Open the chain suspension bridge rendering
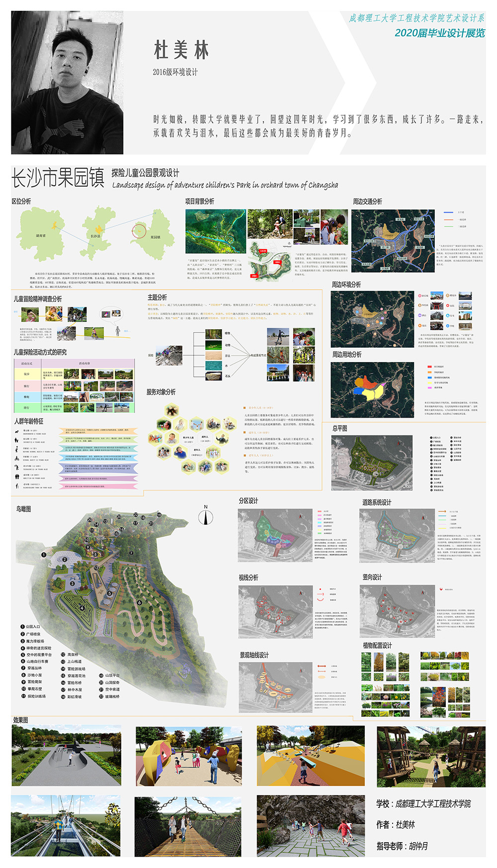 tap(188, 826)
